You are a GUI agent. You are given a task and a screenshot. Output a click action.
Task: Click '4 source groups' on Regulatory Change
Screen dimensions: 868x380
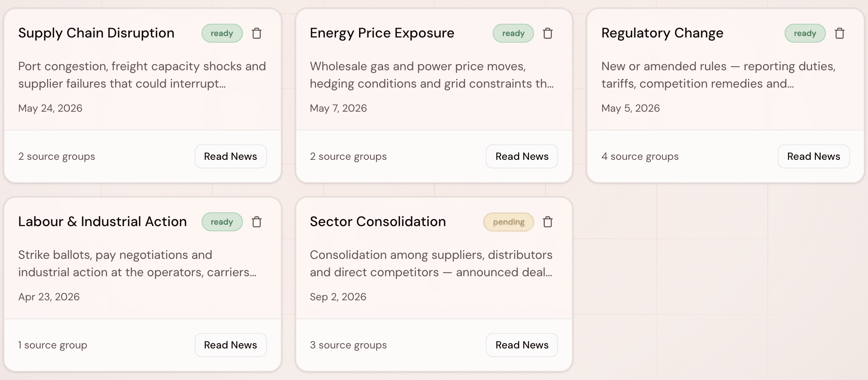tap(640, 157)
